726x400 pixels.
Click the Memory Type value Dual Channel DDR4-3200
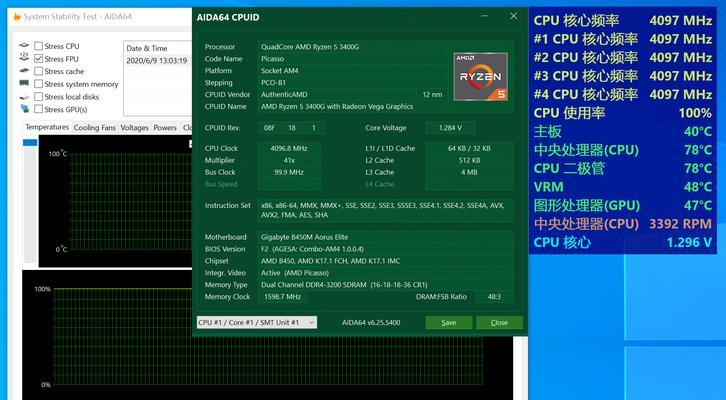pyautogui.click(x=344, y=285)
